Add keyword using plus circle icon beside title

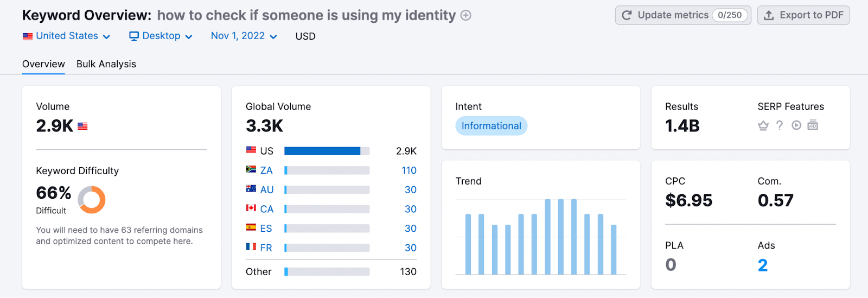(x=465, y=16)
